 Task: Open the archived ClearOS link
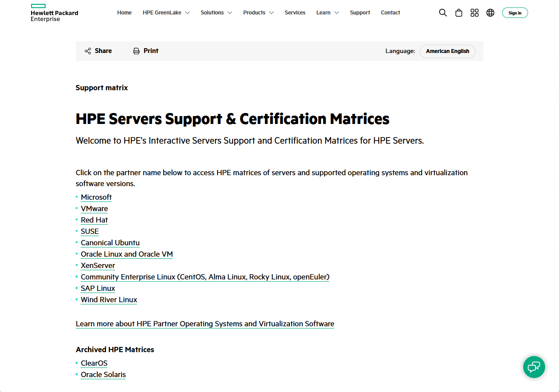click(94, 363)
